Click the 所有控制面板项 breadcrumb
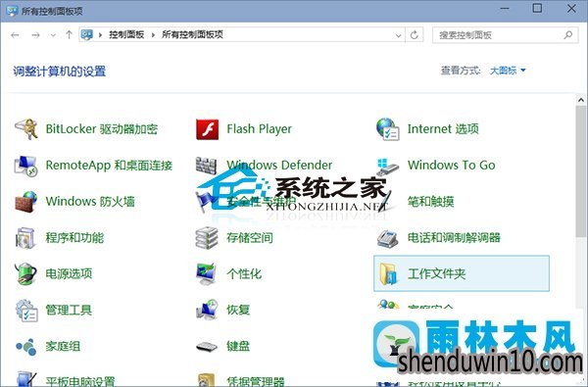The height and width of the screenshot is (387, 588). [192, 35]
